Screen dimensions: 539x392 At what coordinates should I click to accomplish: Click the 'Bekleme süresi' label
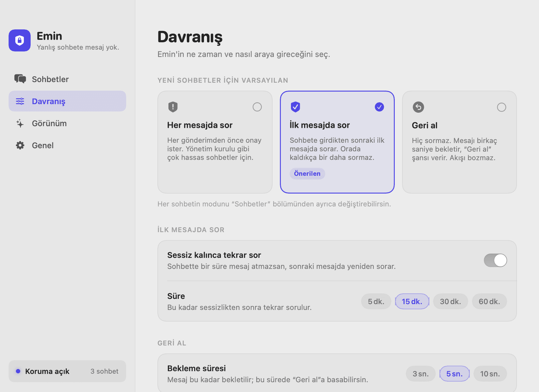(196, 368)
